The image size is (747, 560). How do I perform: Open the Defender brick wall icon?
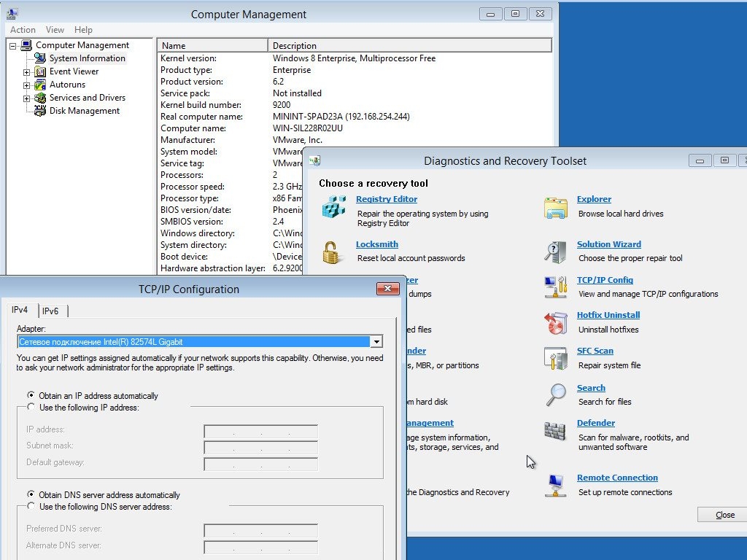coord(556,430)
